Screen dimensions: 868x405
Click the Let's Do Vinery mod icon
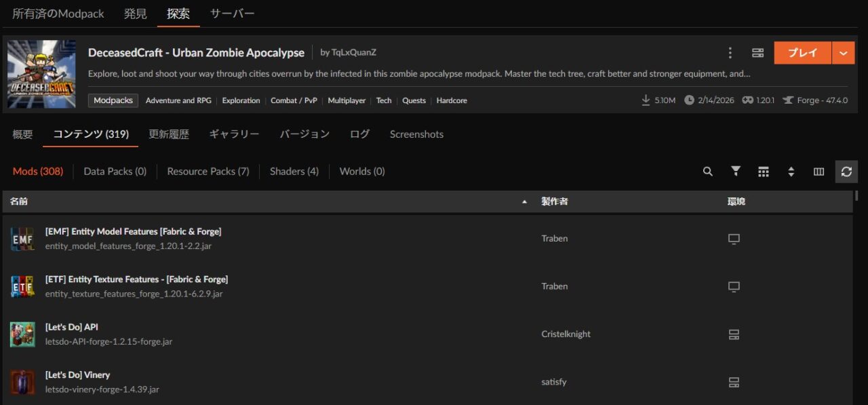pyautogui.click(x=22, y=382)
